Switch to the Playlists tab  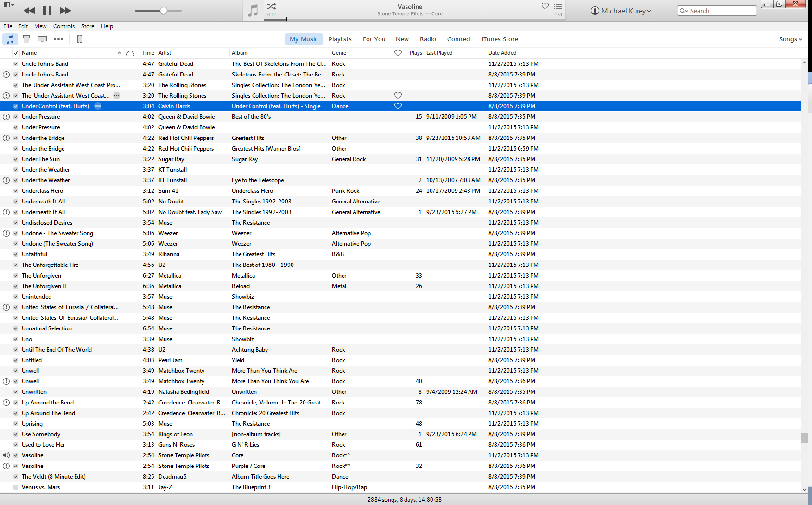tap(340, 39)
